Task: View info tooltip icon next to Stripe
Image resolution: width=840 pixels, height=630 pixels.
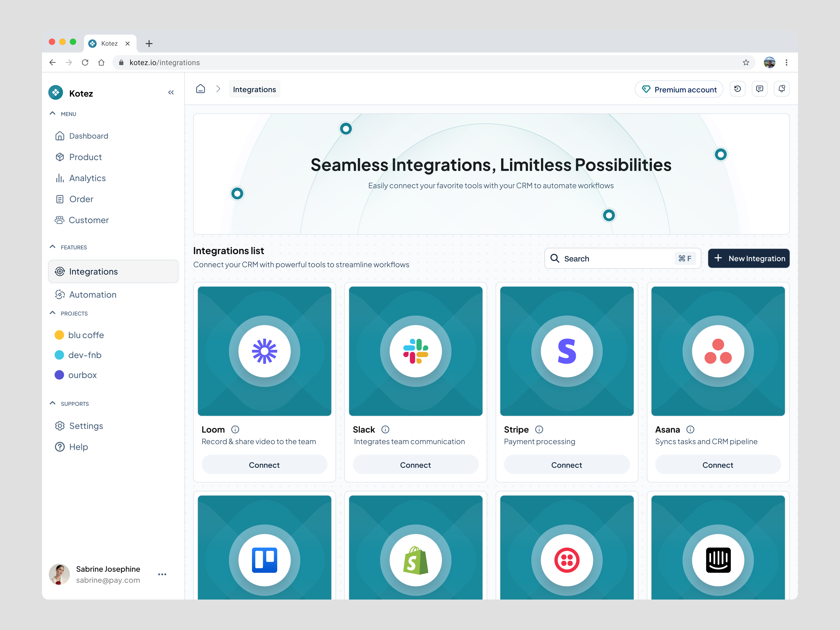Action: coord(540,429)
